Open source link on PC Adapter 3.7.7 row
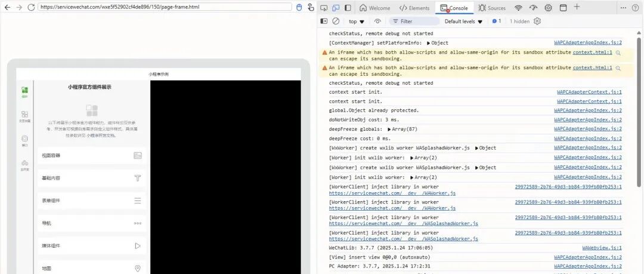 (588, 266)
